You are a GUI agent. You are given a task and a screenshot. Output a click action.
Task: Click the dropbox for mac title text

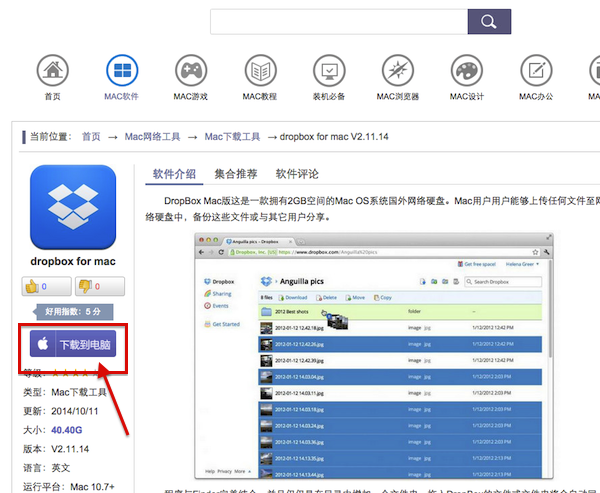tap(73, 261)
